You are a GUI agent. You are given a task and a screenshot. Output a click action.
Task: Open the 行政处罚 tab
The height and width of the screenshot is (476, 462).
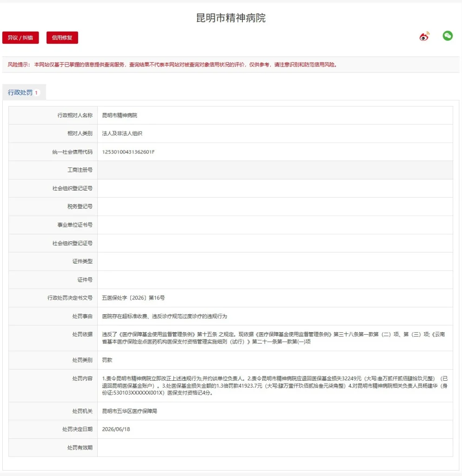pyautogui.click(x=24, y=93)
